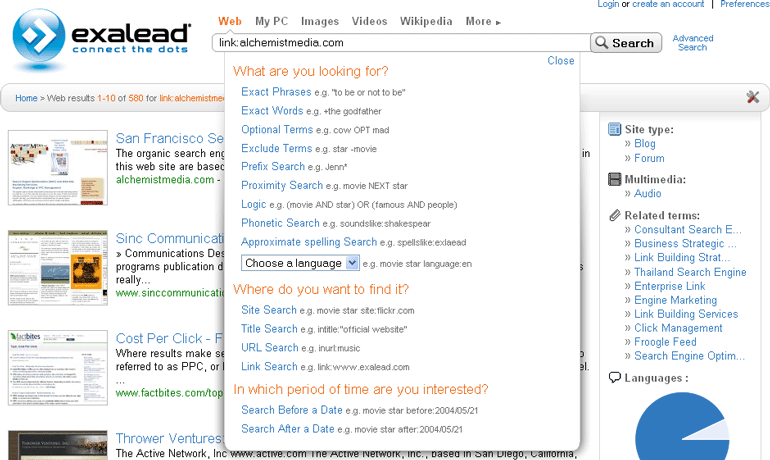Select Prefix Search option

tap(273, 166)
